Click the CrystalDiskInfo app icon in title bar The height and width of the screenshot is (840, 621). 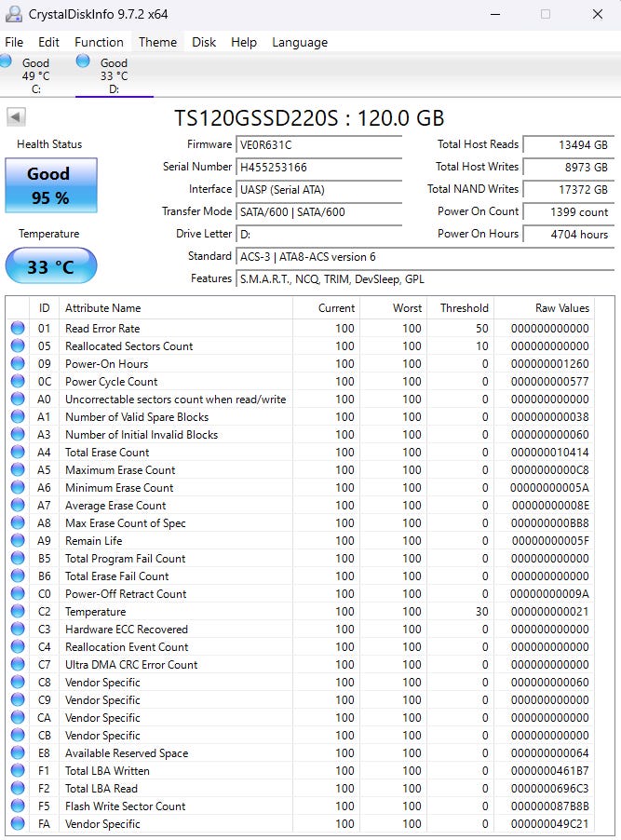click(x=14, y=14)
